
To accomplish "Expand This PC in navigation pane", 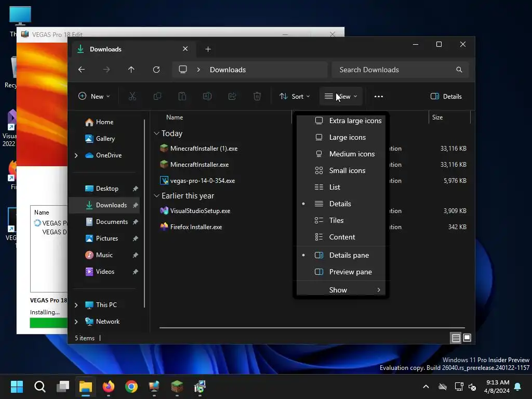I will pos(76,305).
